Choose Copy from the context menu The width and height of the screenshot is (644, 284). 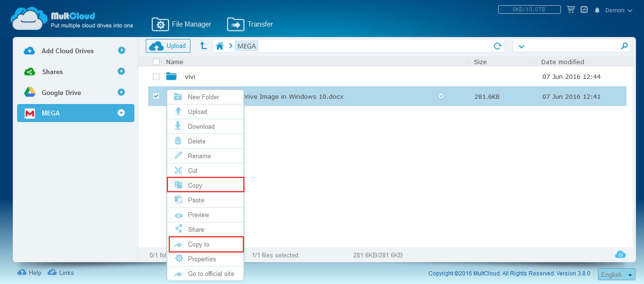[205, 185]
